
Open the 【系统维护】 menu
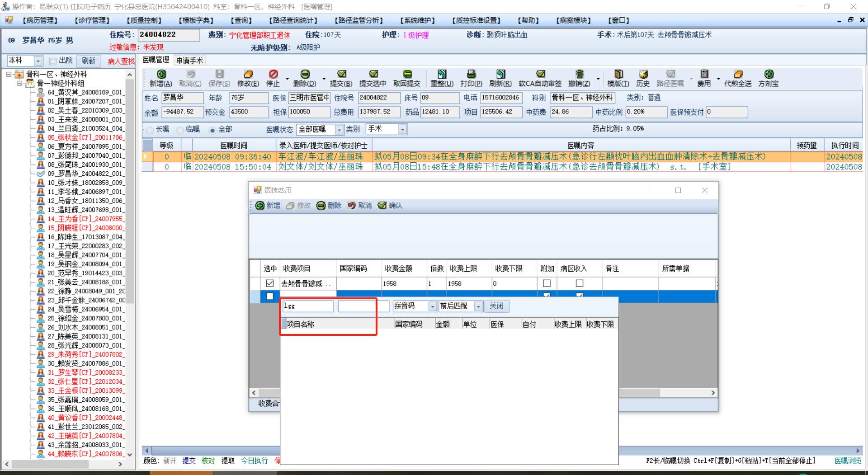[x=417, y=20]
